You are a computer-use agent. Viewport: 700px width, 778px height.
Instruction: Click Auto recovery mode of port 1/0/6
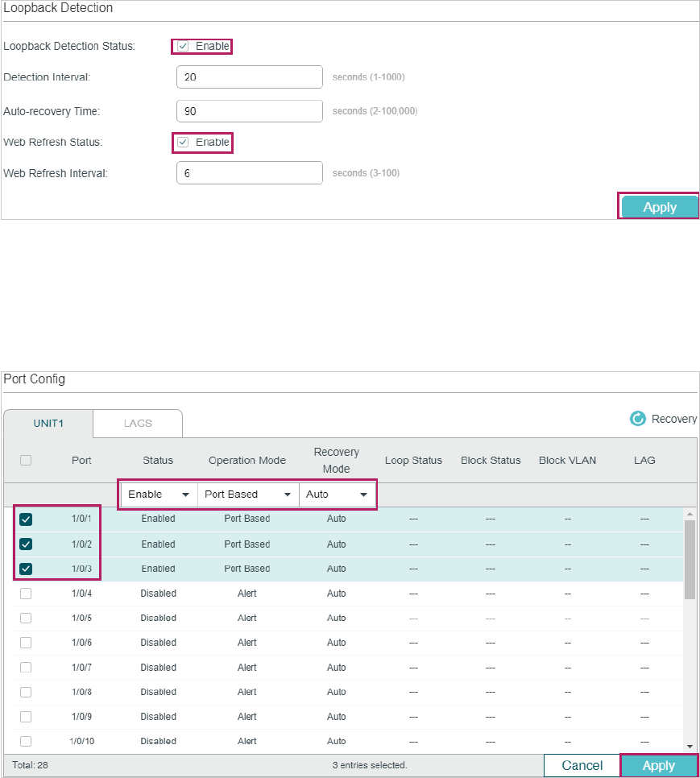(x=337, y=643)
